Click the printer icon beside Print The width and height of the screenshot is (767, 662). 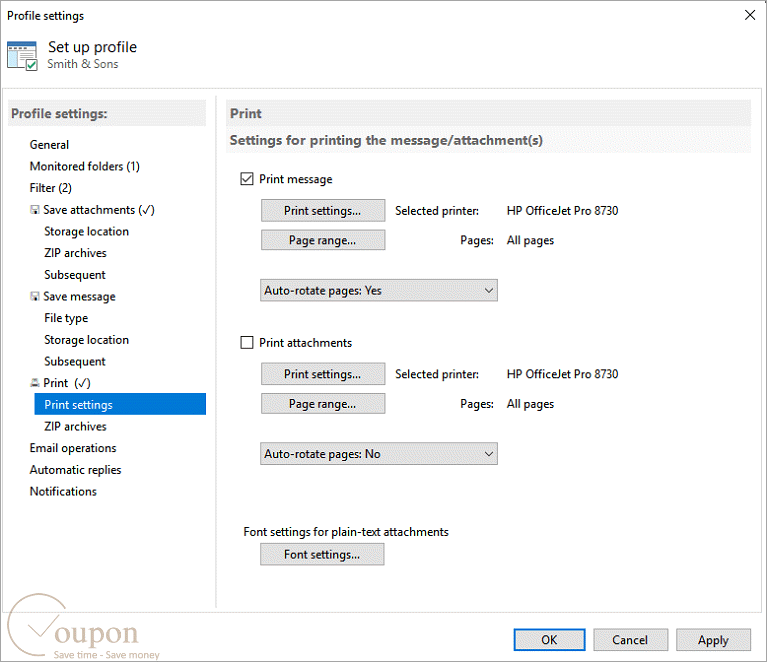click(x=35, y=383)
